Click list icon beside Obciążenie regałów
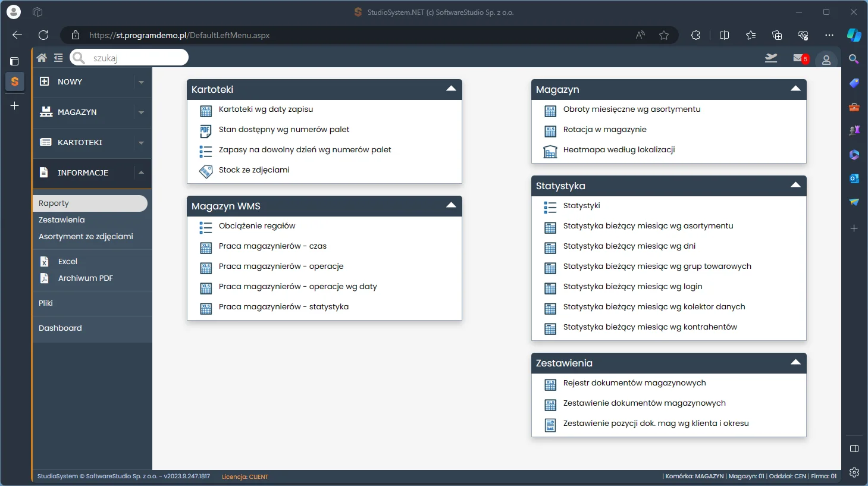 (x=206, y=227)
